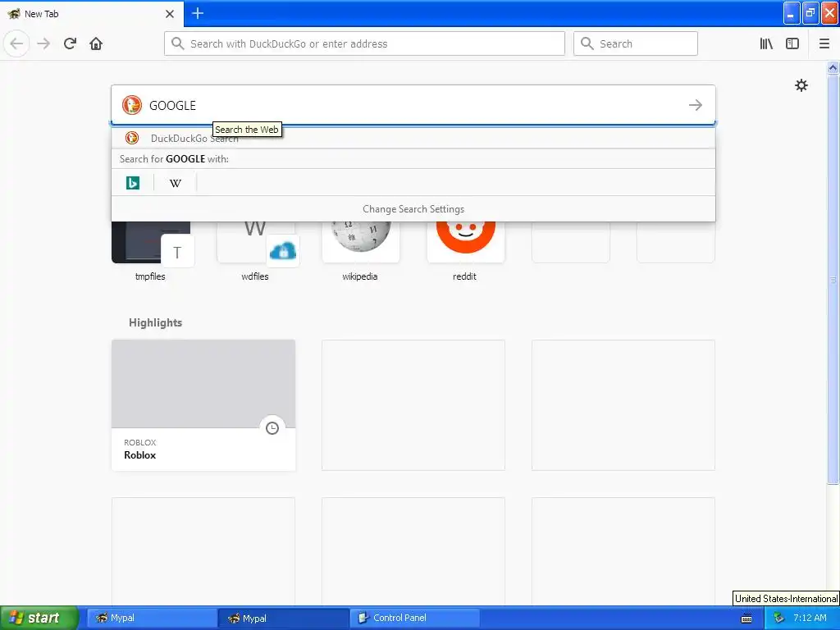The image size is (840, 630).
Task: Click inside the GOOGLE search text field
Action: [x=413, y=105]
